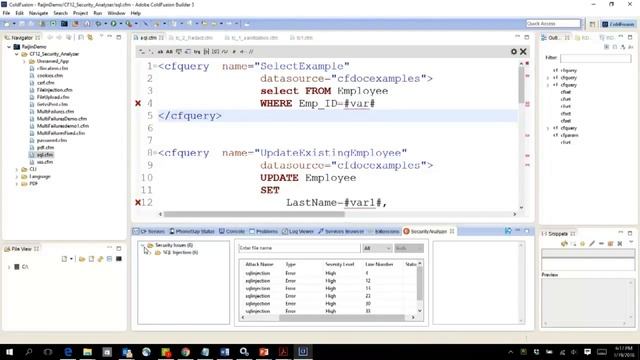Open the Navigate menu
Viewport: 640px width, 360px height.
[38, 13]
